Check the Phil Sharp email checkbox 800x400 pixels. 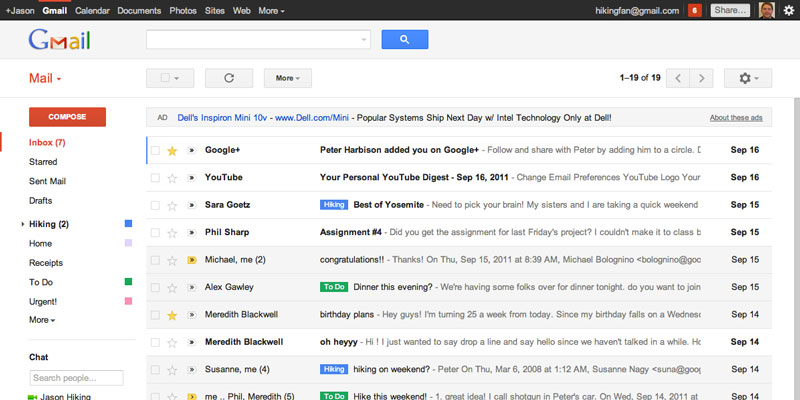(x=156, y=233)
